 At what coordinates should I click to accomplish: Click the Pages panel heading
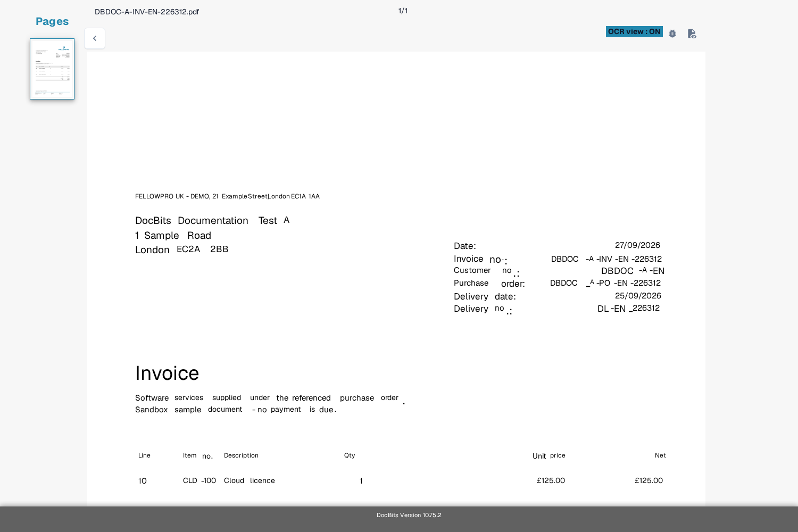click(52, 21)
